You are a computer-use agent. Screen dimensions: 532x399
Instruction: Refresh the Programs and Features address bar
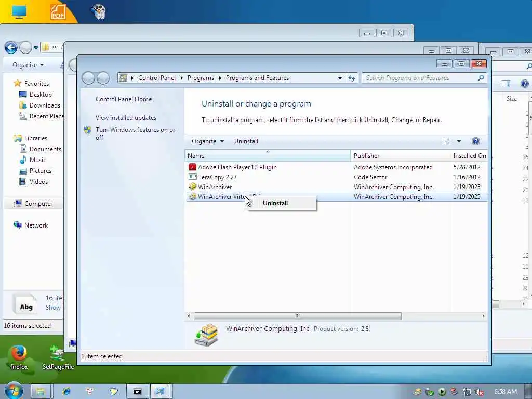coord(352,78)
